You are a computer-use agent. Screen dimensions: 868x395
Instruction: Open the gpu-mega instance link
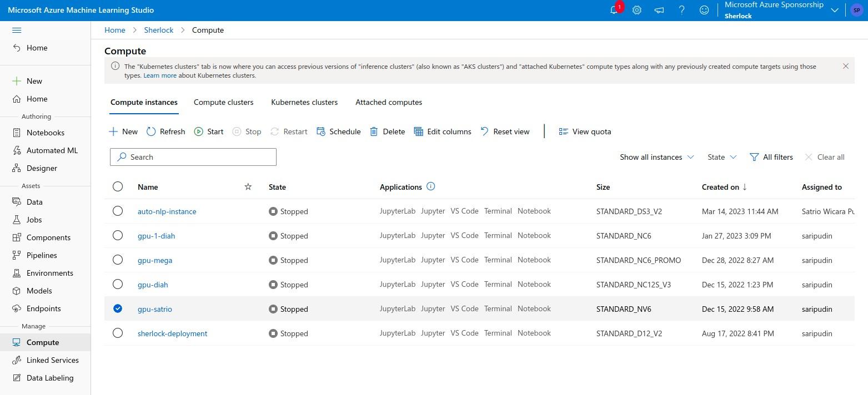(155, 260)
